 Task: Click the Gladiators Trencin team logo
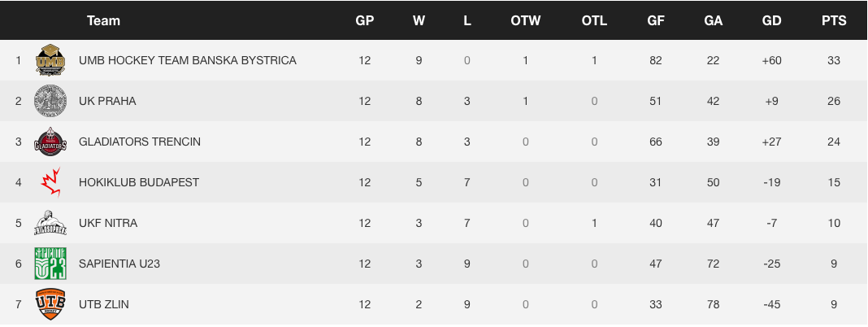[50, 142]
